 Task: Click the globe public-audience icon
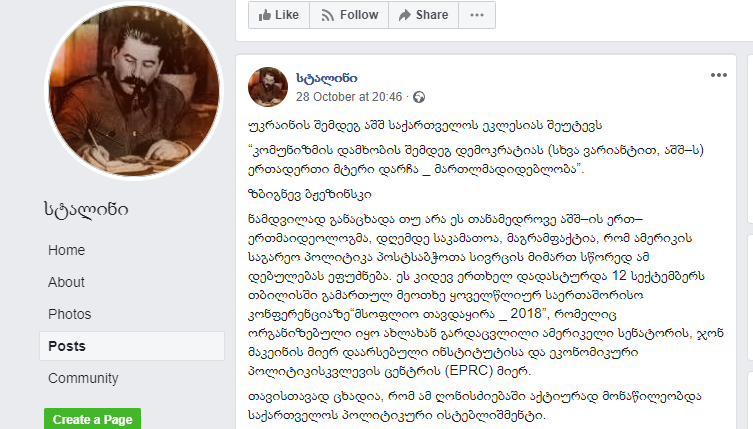coord(419,97)
